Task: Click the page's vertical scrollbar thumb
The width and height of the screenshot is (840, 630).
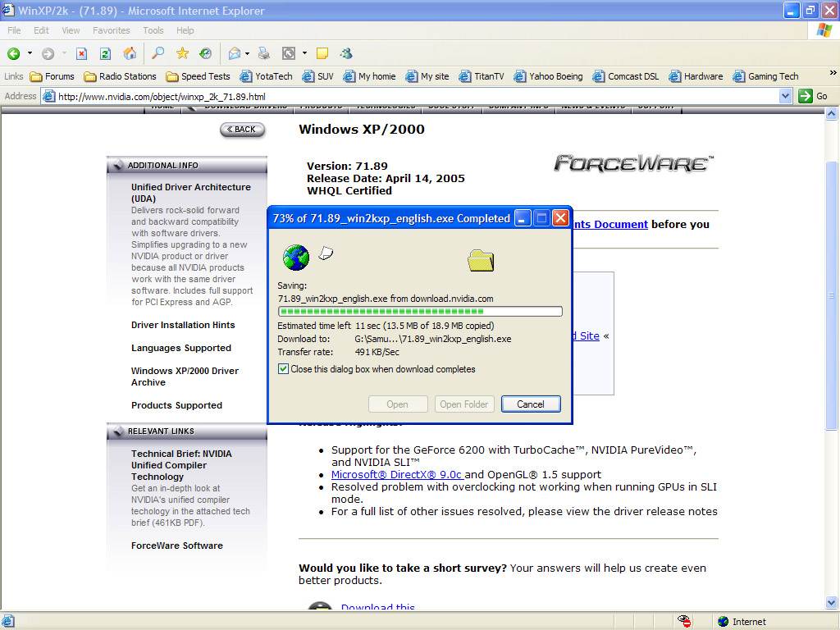Action: coord(833,295)
